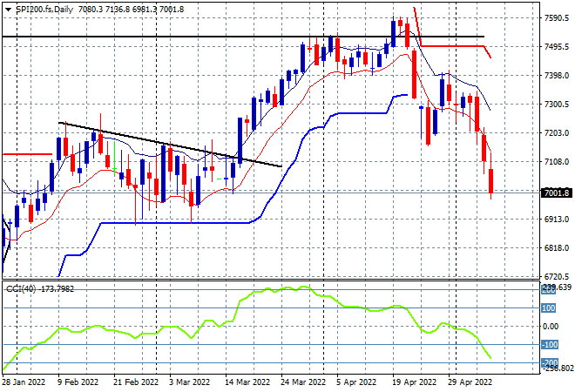Click the CCI -100 level label
Screen dimensions: 575x392
point(550,345)
